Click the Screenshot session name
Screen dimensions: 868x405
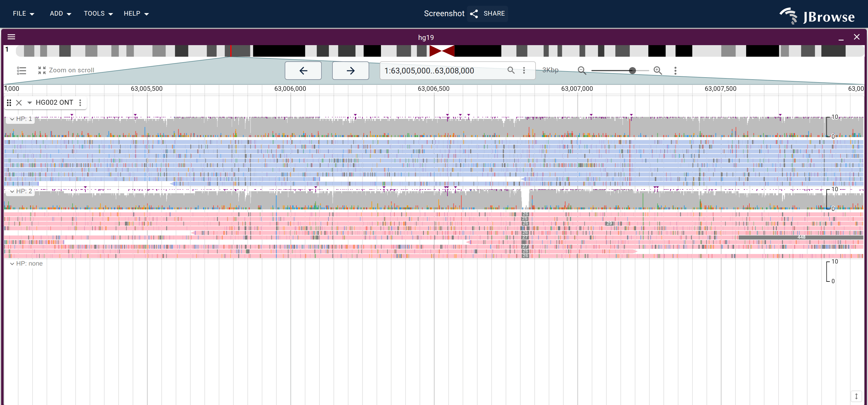coord(444,14)
